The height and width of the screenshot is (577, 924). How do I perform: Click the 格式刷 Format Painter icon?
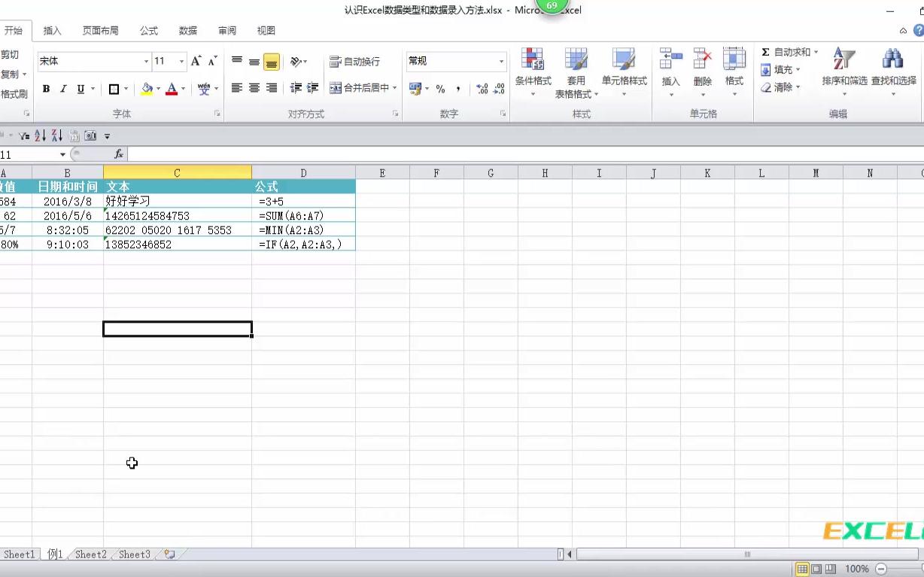pyautogui.click(x=15, y=94)
